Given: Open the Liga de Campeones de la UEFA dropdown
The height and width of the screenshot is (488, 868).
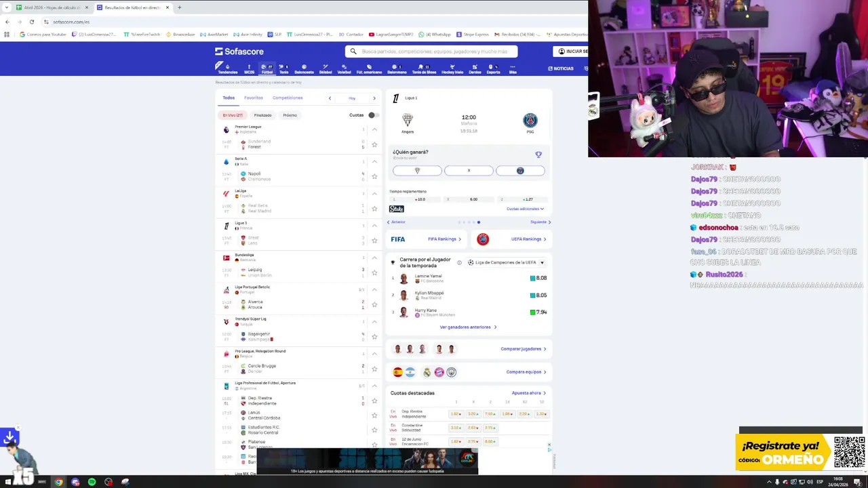Looking at the screenshot, I should 506,262.
